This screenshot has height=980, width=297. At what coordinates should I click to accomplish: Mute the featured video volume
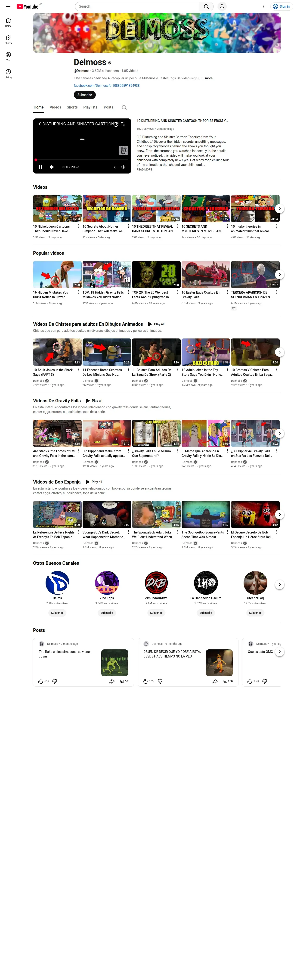point(52,167)
